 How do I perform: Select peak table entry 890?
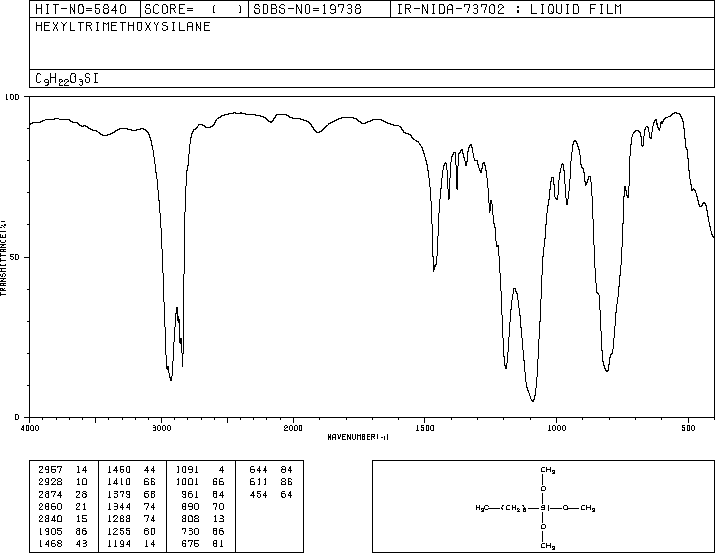(x=191, y=507)
